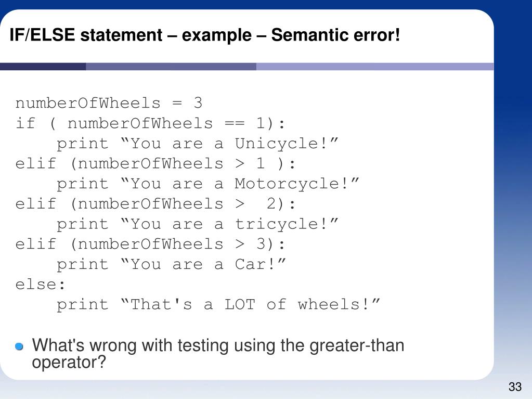Click the 'That's a LOT of wheels!' line
Viewport: 532px width, 399px height.
218,305
